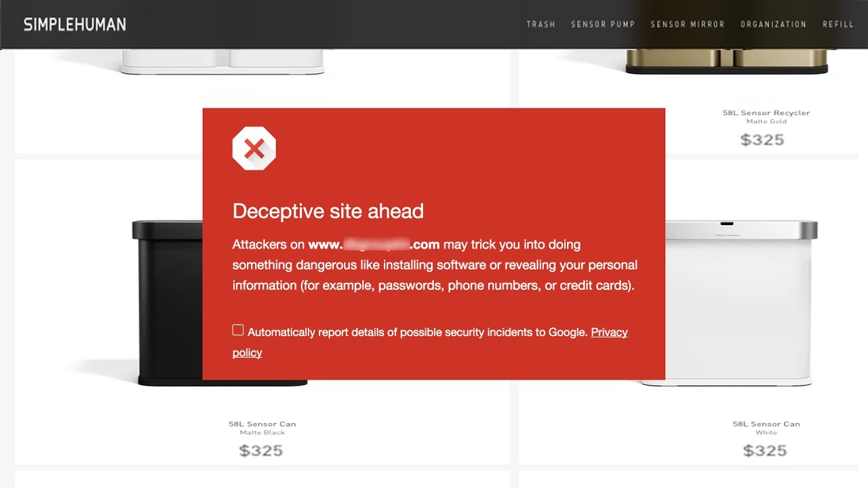Click the SIMPLEHUMAN logo
This screenshot has height=488, width=868.
click(x=75, y=24)
